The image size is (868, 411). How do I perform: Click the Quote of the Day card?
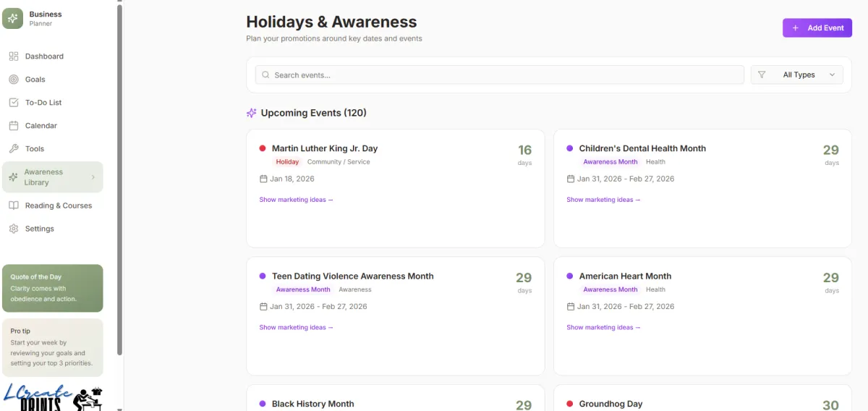pyautogui.click(x=53, y=288)
